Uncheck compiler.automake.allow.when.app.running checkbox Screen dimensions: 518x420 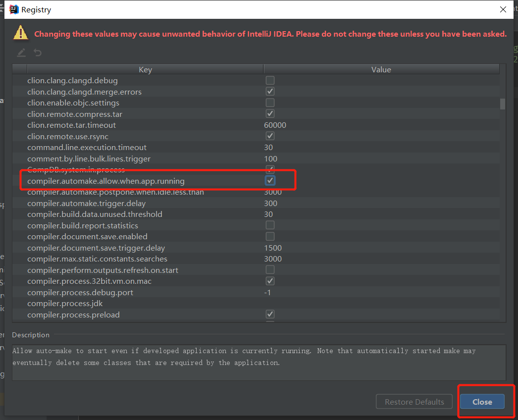tap(270, 180)
